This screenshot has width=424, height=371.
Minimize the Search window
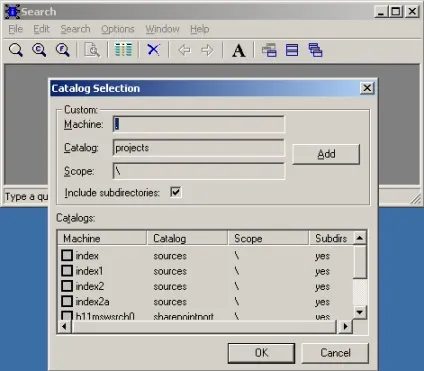tap(381, 12)
